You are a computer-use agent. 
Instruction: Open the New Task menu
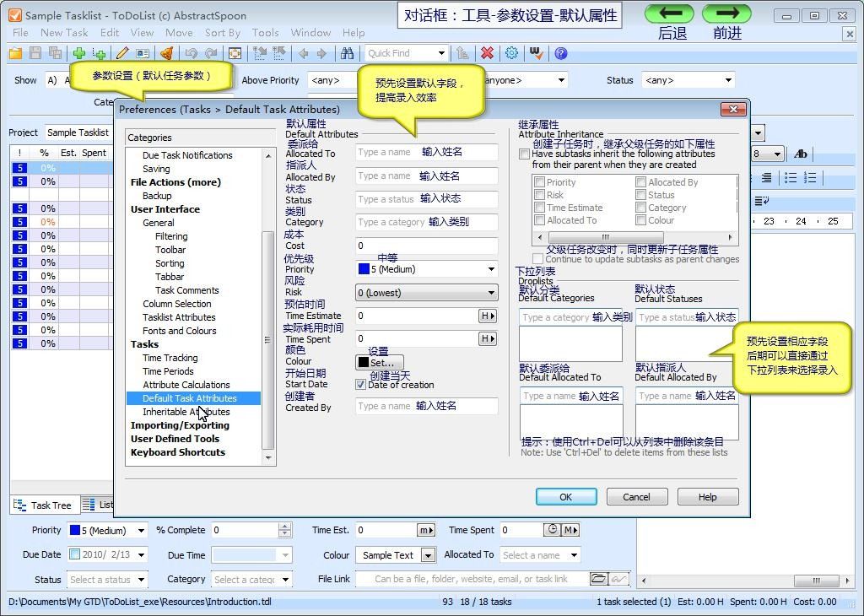coord(64,33)
